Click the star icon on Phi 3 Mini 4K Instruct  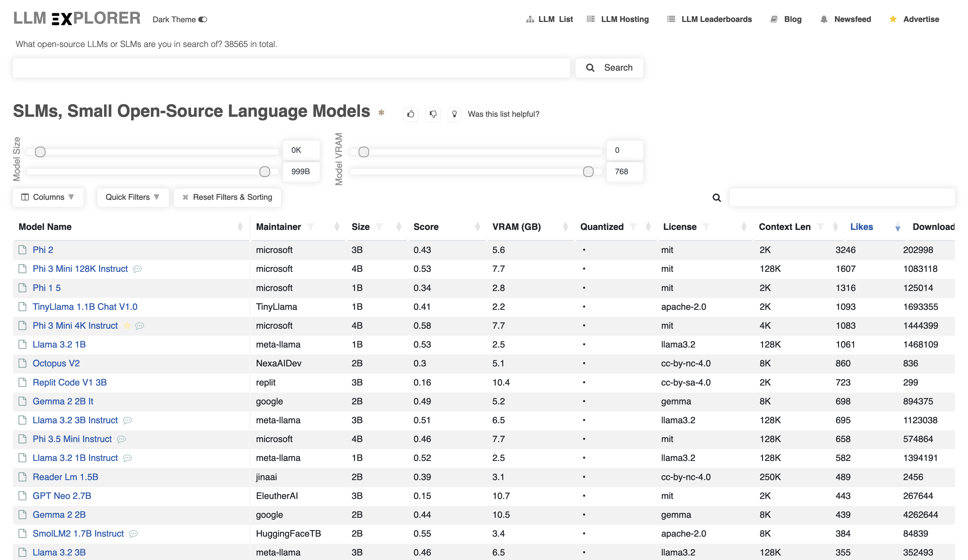tap(127, 326)
